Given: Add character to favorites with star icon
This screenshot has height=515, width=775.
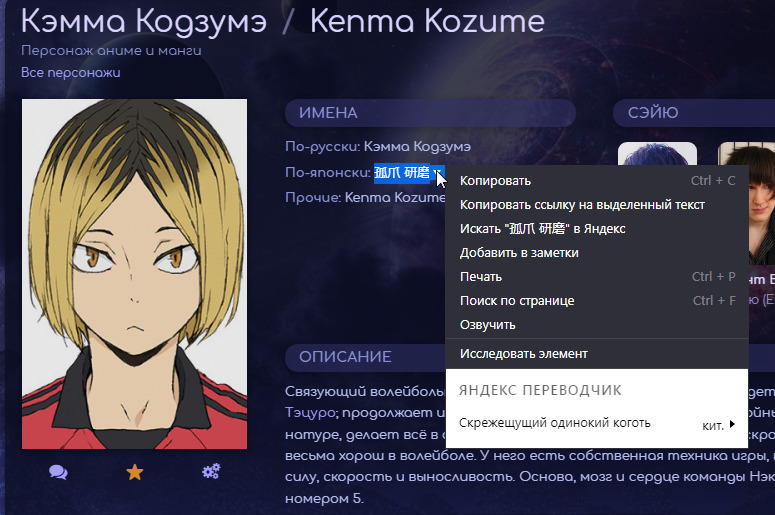Looking at the screenshot, I should pyautogui.click(x=134, y=472).
